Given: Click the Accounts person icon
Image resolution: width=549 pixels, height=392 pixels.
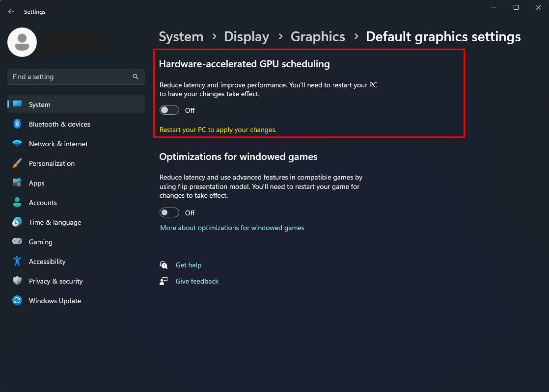Looking at the screenshot, I should coord(17,203).
